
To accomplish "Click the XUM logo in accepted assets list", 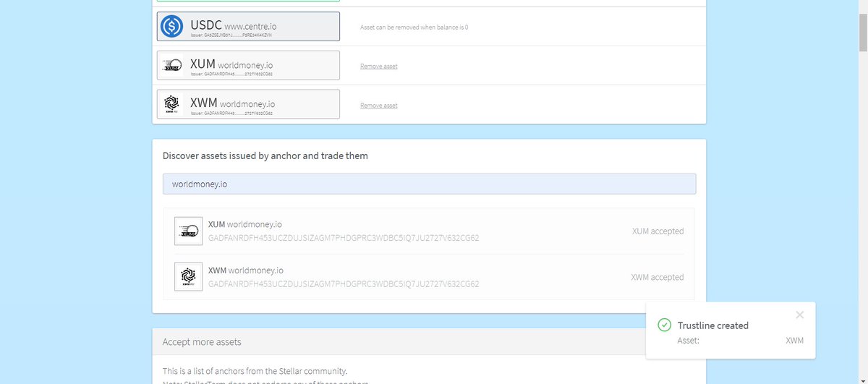I will pos(172,66).
